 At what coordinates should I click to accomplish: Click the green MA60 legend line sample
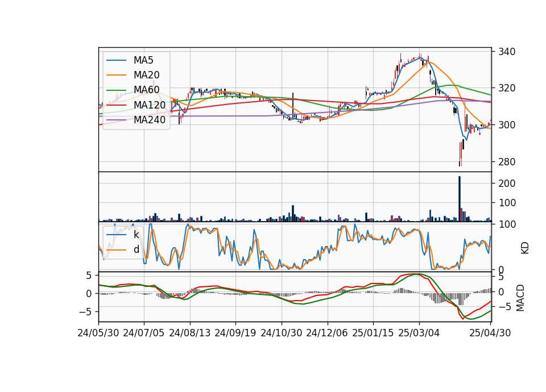(x=116, y=90)
